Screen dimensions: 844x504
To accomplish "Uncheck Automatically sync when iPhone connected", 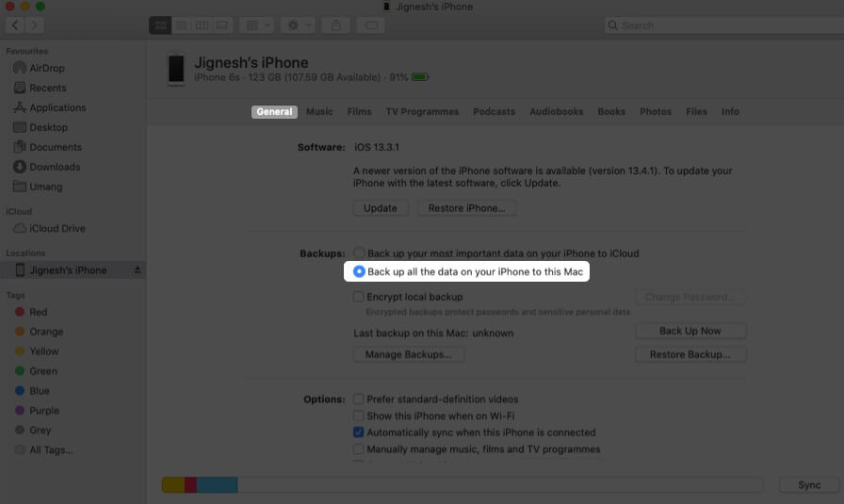I will (x=358, y=431).
